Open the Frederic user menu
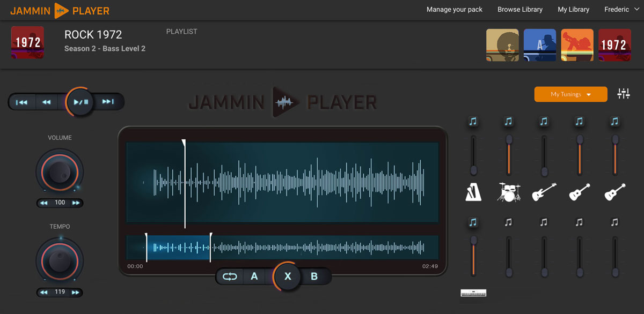 (621, 10)
